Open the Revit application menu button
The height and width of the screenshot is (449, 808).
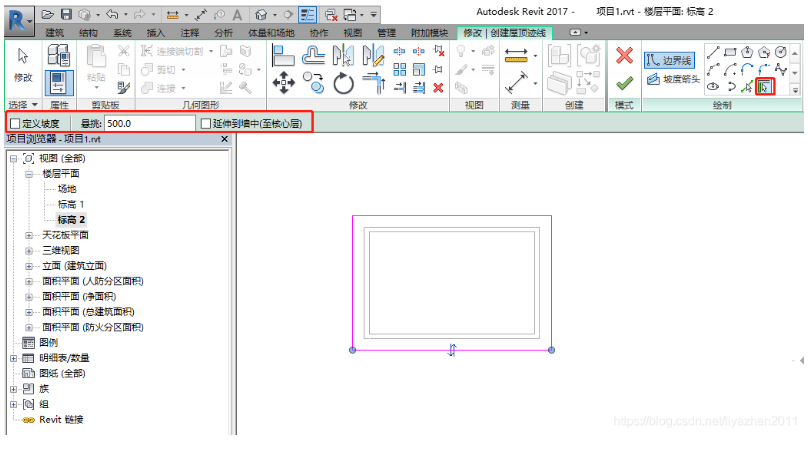20,21
